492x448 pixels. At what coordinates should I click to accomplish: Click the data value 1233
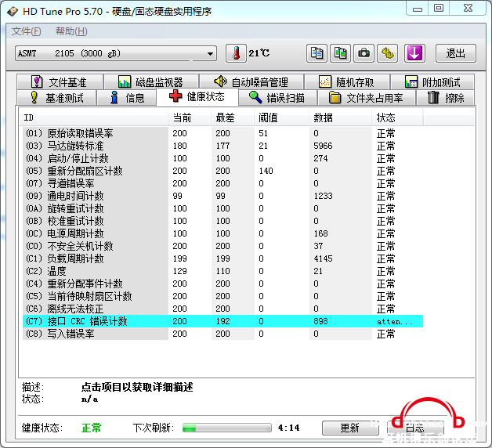[x=323, y=196]
